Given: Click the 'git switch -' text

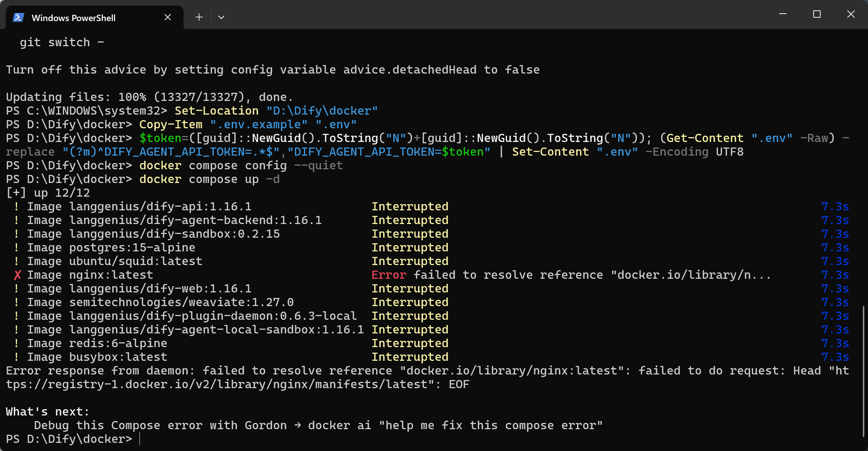Looking at the screenshot, I should (x=62, y=43).
